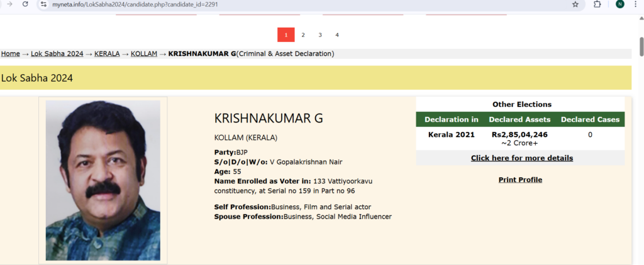Open the Lok Sabha 2024 breadcrumb
The height and width of the screenshot is (265, 644).
[x=57, y=54]
